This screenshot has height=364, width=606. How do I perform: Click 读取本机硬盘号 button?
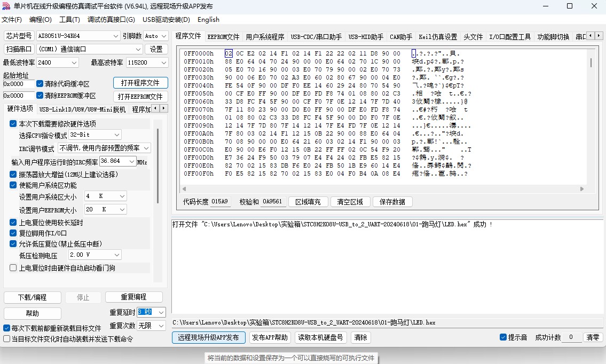pyautogui.click(x=320, y=337)
